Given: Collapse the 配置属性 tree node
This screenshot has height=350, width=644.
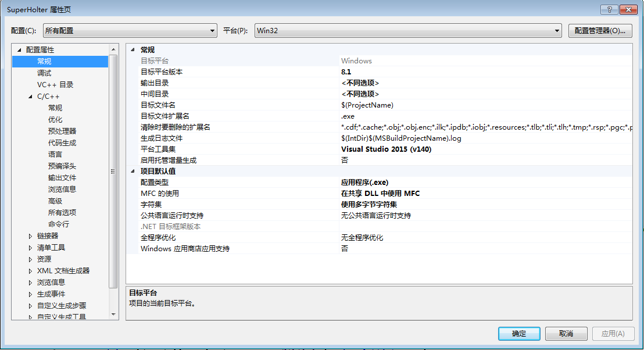Looking at the screenshot, I should pyautogui.click(x=19, y=49).
